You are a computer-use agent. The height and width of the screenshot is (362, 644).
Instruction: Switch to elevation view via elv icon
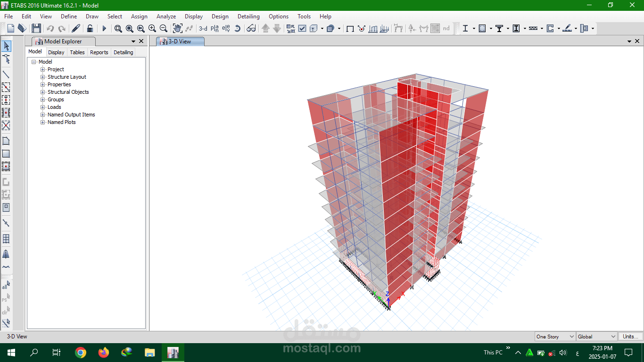point(226,28)
